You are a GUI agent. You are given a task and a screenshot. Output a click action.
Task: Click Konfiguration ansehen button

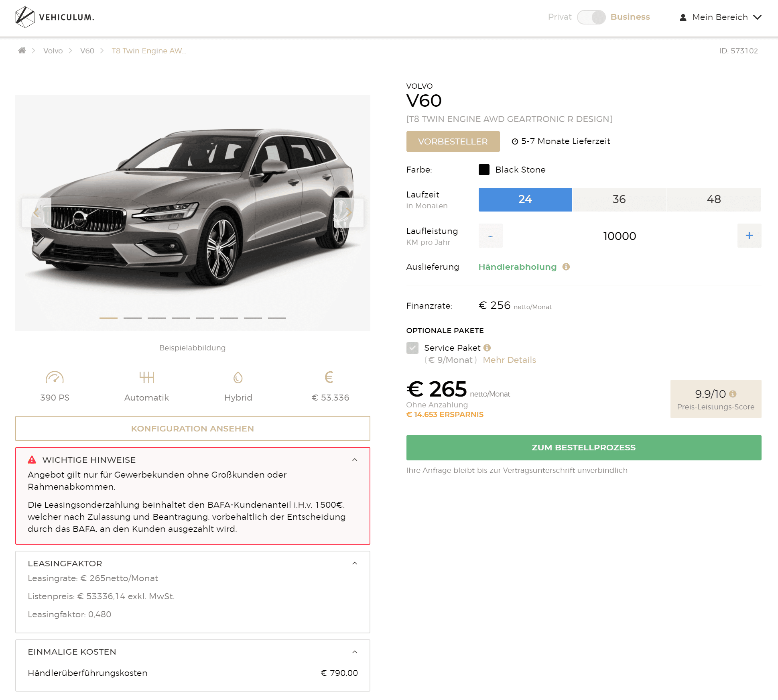tap(193, 428)
